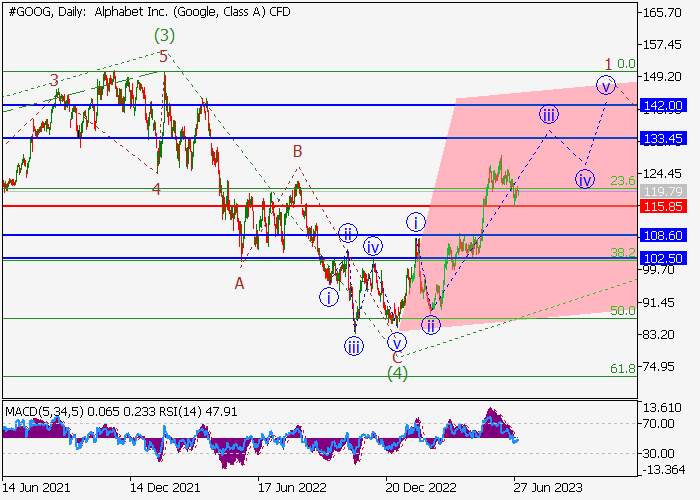This screenshot has width=700, height=500.
Task: Select the 61.8 Fibonacci level label
Action: (x=623, y=368)
